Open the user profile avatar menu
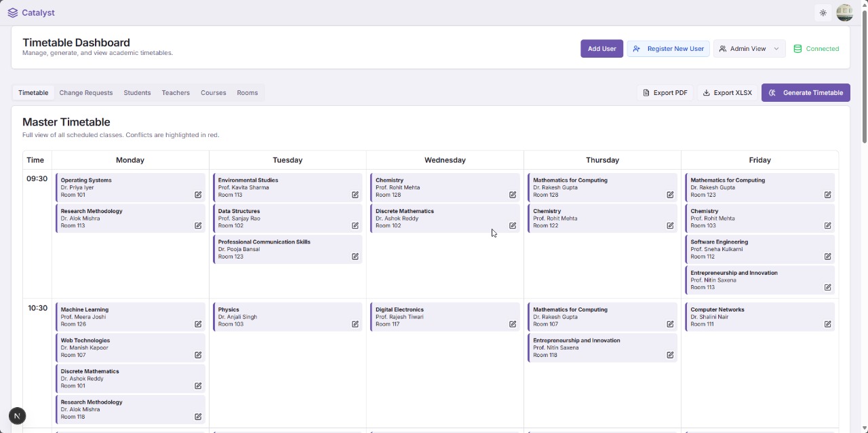Image resolution: width=868 pixels, height=433 pixels. [844, 13]
